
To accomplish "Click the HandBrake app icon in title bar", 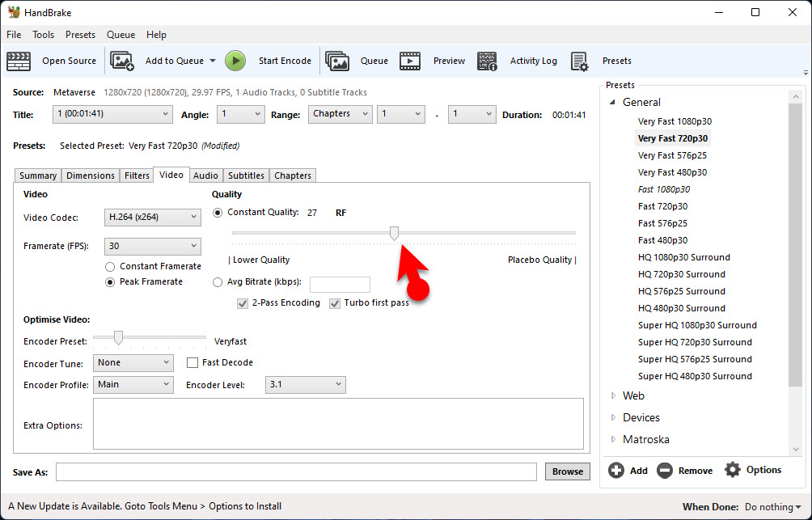I will click(14, 12).
